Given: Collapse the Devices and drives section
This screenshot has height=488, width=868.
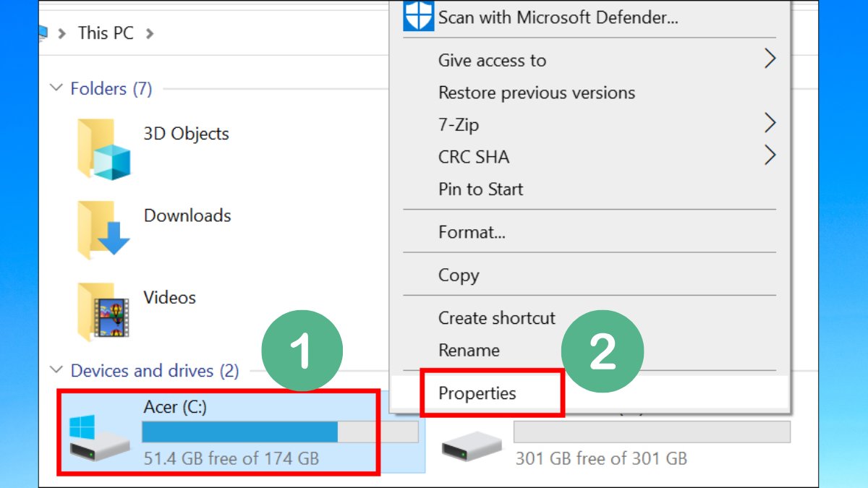Looking at the screenshot, I should 56,370.
